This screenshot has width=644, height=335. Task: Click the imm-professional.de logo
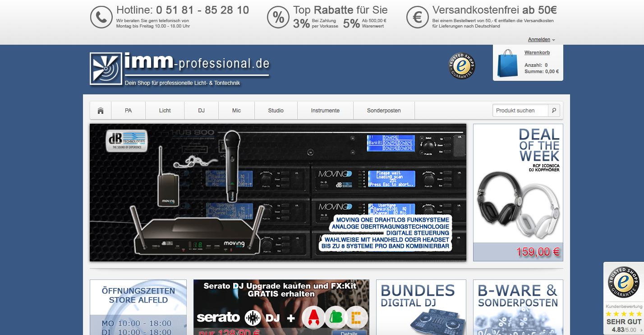[x=180, y=69]
